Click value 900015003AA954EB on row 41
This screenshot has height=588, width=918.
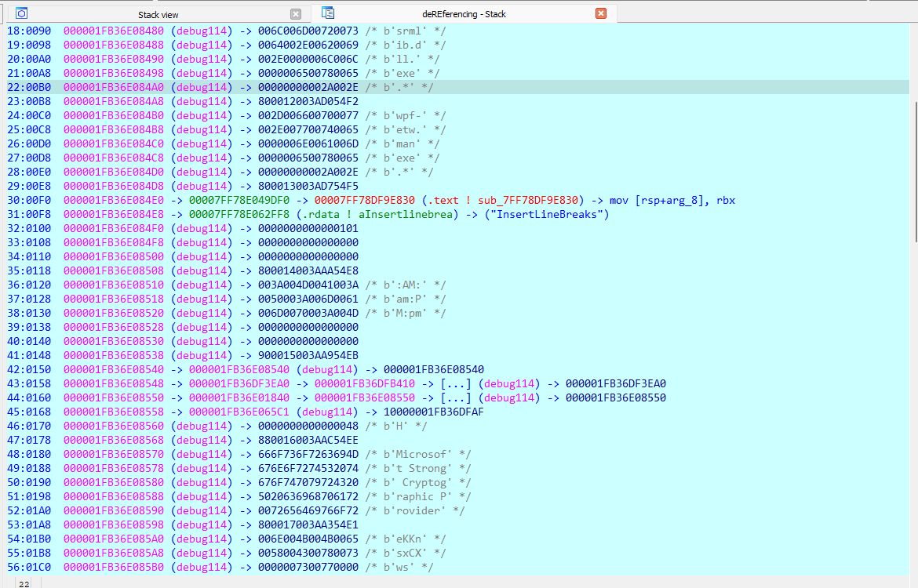coord(308,355)
